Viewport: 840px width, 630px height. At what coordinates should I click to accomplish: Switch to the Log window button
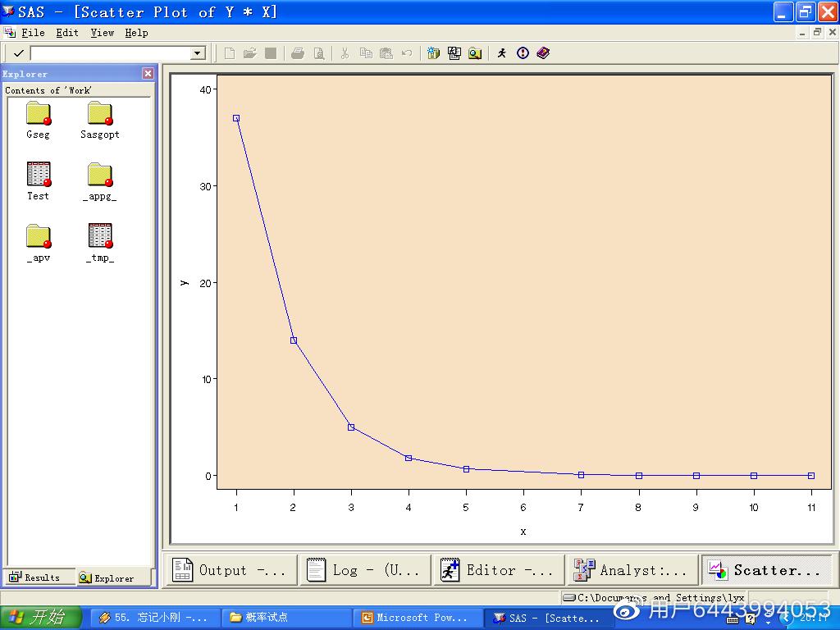tap(365, 570)
